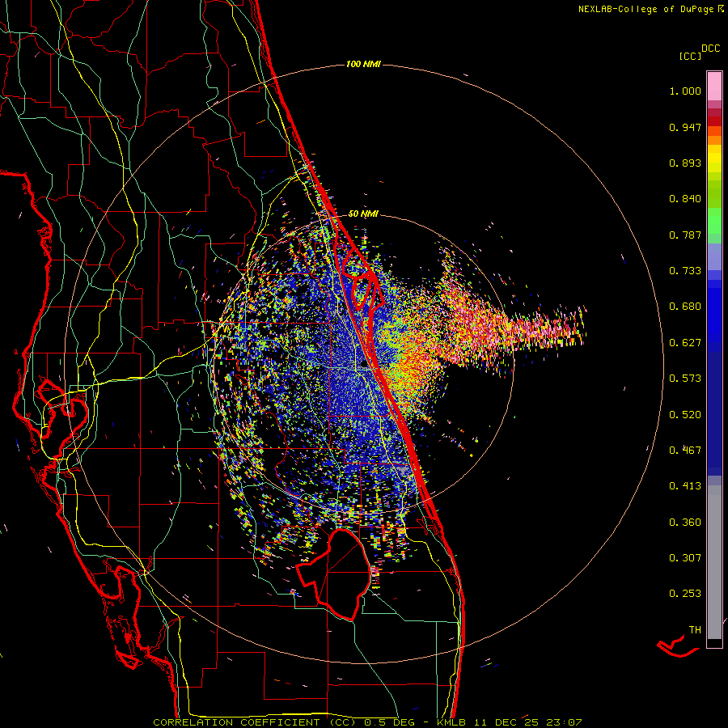This screenshot has height=728, width=728.
Task: Click the black radar site dot at map center
Action: point(364,365)
